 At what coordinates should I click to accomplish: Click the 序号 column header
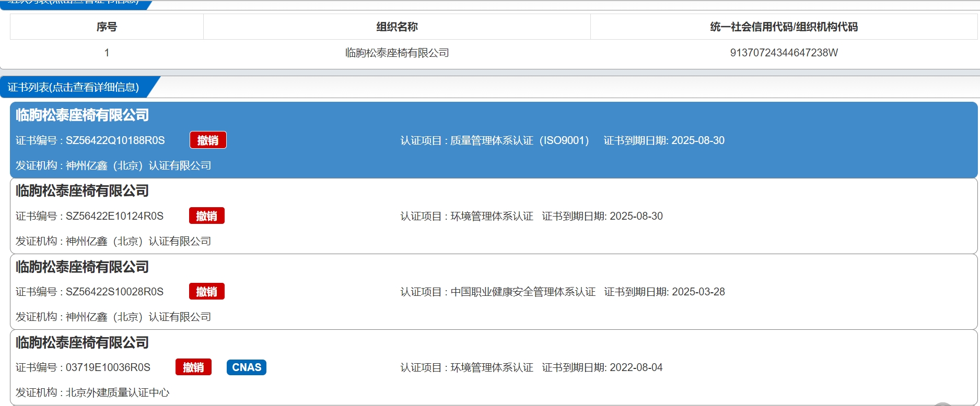click(x=107, y=27)
